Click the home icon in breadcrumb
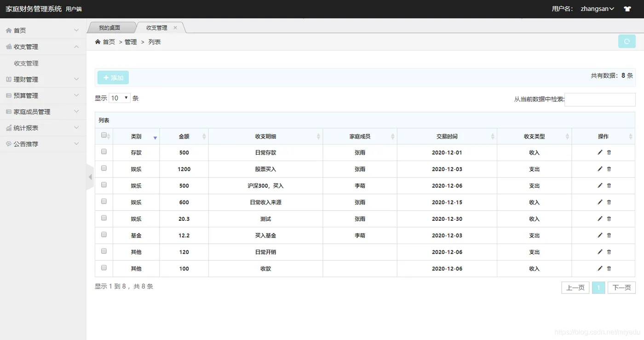 [x=98, y=42]
